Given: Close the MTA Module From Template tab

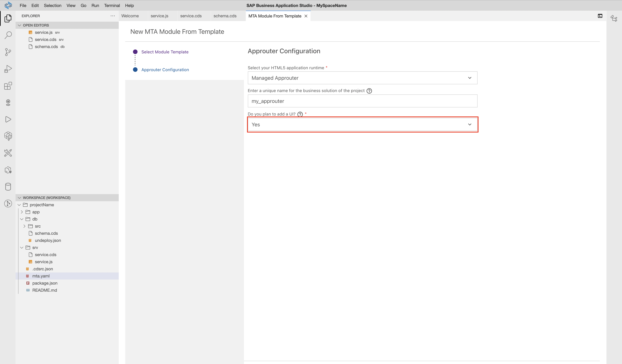Looking at the screenshot, I should click(306, 16).
